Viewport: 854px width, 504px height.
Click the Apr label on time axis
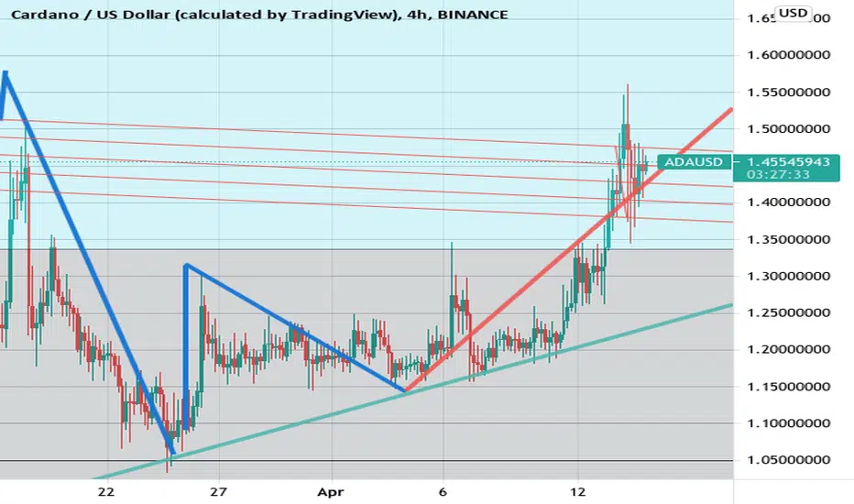[x=331, y=492]
